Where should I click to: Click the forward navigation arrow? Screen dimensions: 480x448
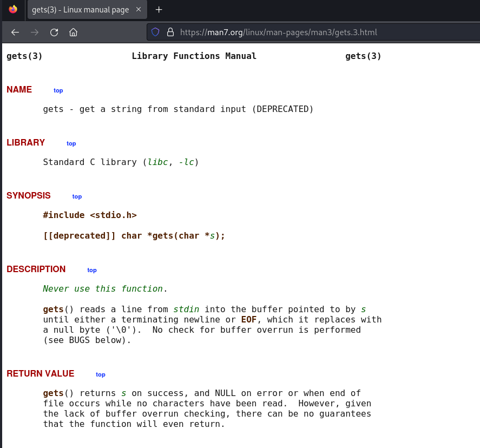tap(35, 32)
